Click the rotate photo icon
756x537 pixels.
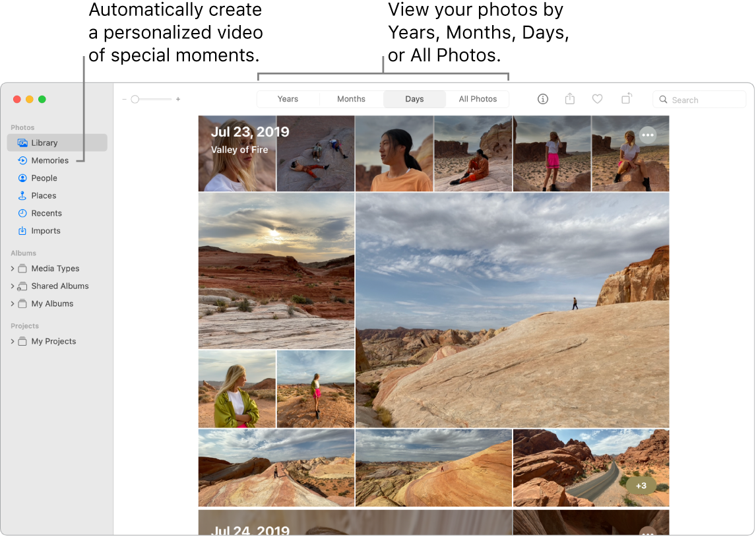[x=625, y=99]
